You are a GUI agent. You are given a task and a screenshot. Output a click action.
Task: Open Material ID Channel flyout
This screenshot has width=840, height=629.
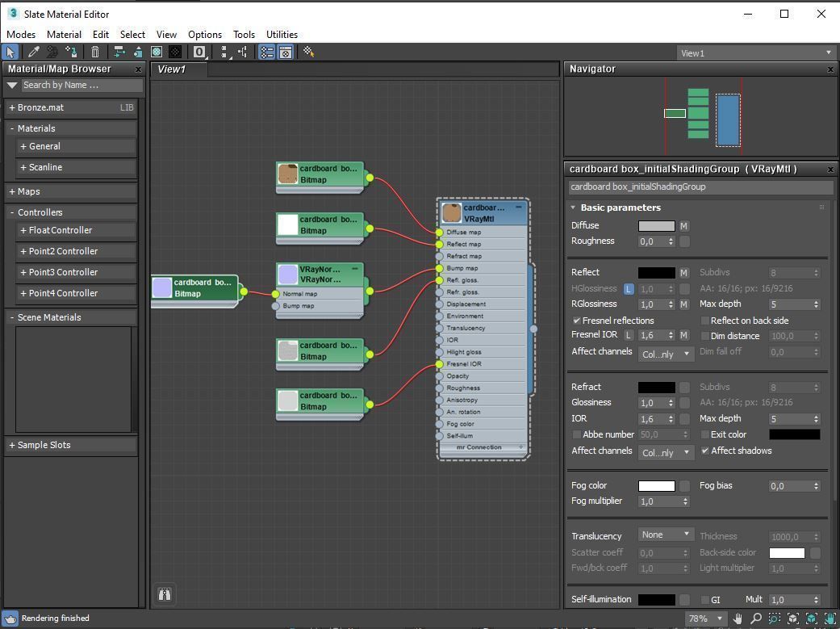pyautogui.click(x=199, y=52)
